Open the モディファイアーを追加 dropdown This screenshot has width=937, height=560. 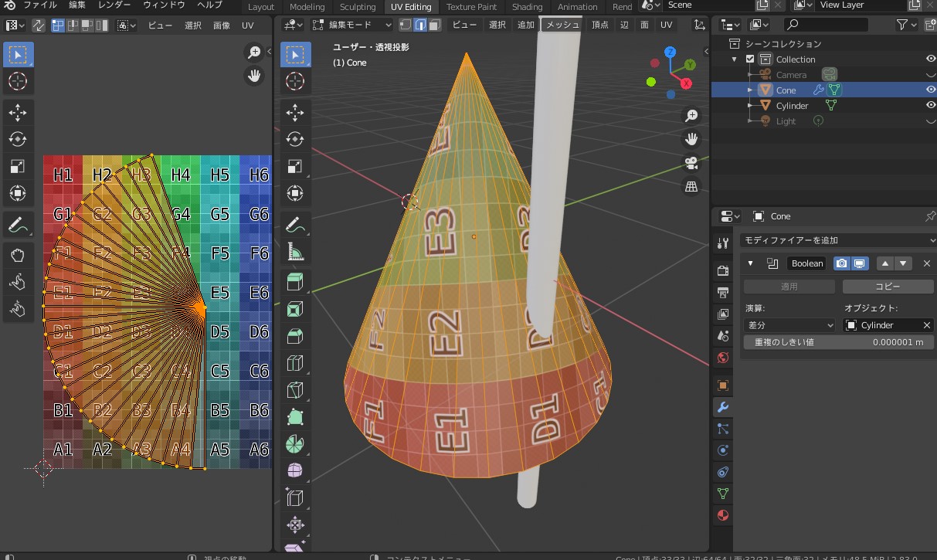click(837, 240)
